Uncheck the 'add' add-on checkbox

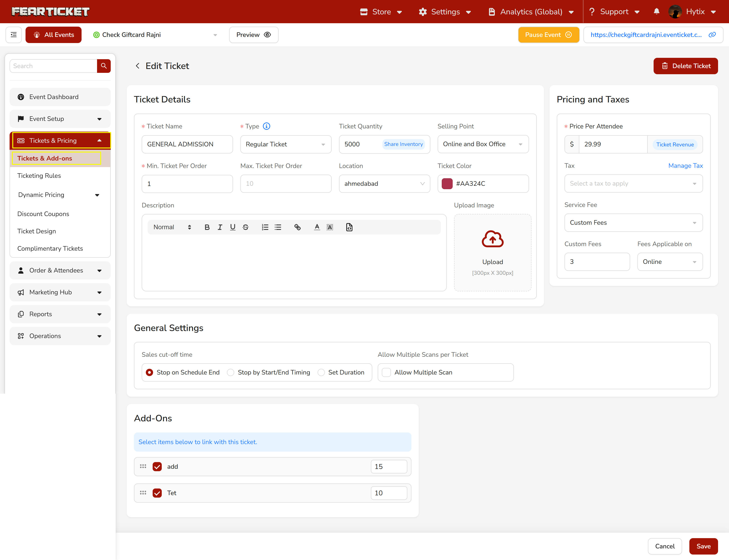(x=157, y=466)
